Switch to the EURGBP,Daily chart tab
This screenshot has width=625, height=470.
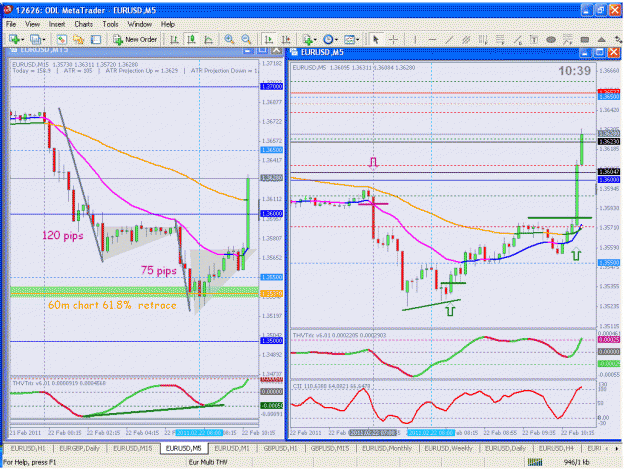tap(79, 448)
